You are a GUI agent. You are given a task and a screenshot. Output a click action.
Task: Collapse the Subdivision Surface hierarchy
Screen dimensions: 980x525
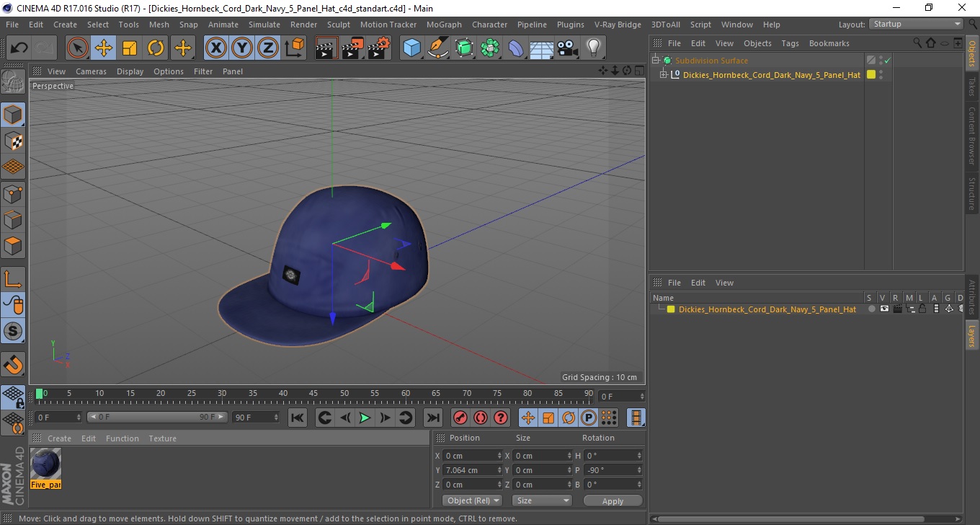click(656, 61)
